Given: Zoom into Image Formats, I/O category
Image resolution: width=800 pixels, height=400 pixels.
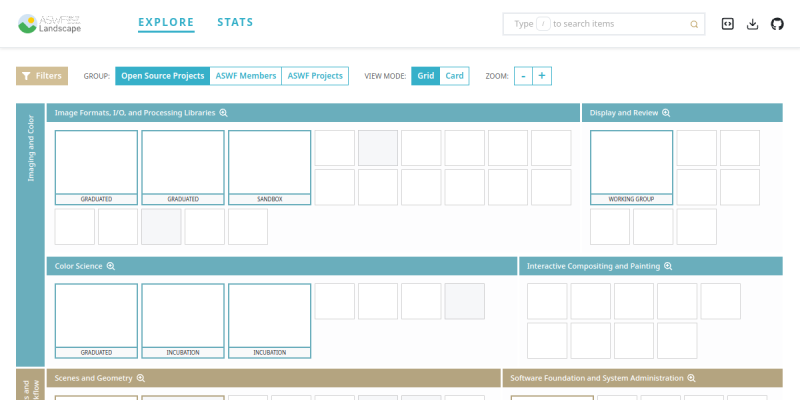Looking at the screenshot, I should [223, 113].
